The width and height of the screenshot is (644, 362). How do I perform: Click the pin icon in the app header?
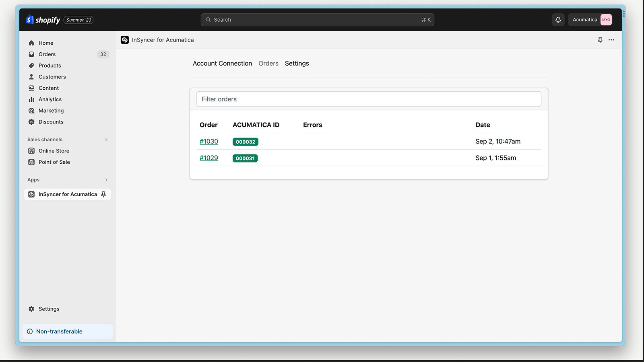click(600, 40)
